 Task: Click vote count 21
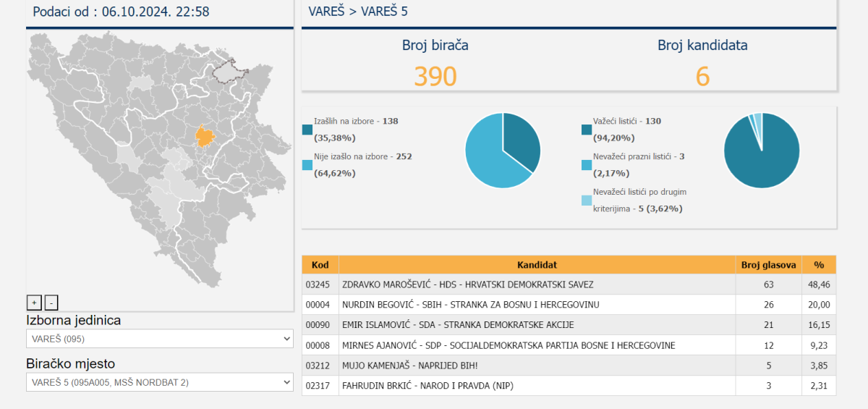[x=769, y=325]
